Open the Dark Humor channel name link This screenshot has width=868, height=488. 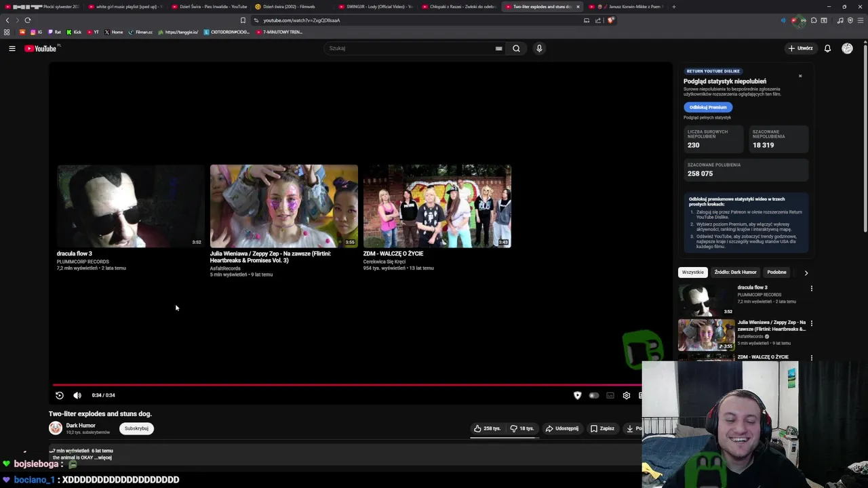click(81, 426)
